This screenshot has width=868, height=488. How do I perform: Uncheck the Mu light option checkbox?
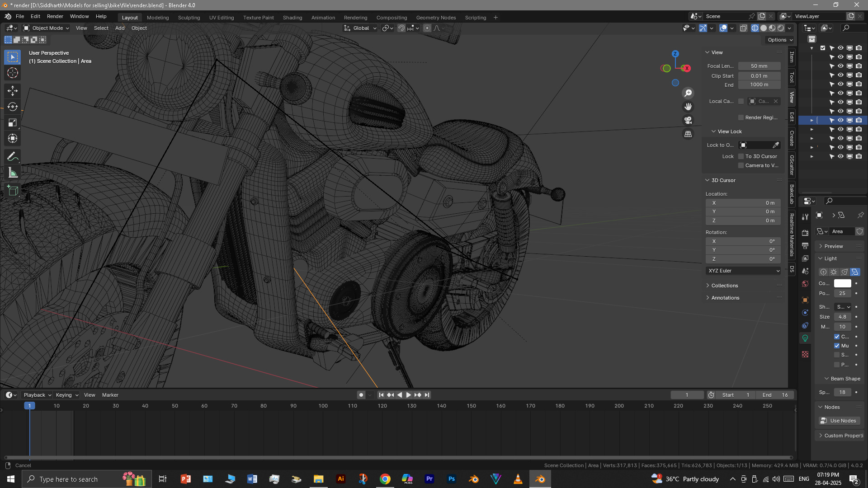(837, 346)
